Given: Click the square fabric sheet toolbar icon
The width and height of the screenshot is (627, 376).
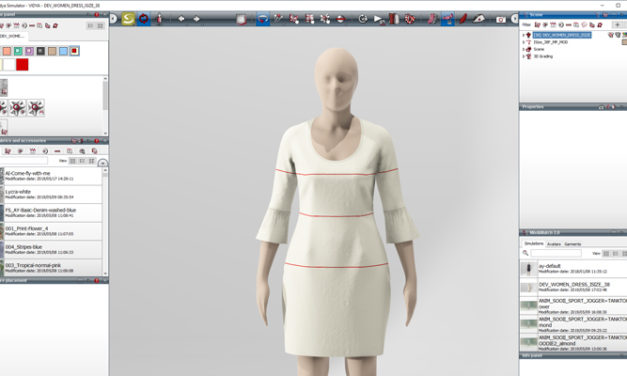Looking at the screenshot, I should coord(241,19).
